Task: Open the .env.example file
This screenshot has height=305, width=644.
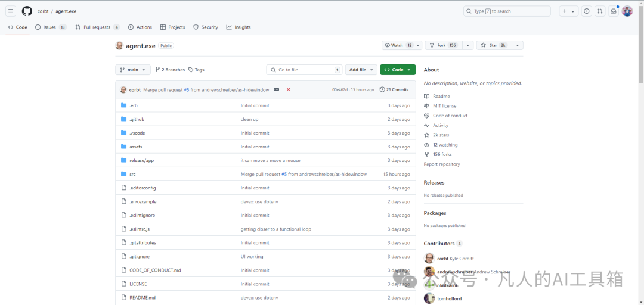Action: (x=143, y=201)
